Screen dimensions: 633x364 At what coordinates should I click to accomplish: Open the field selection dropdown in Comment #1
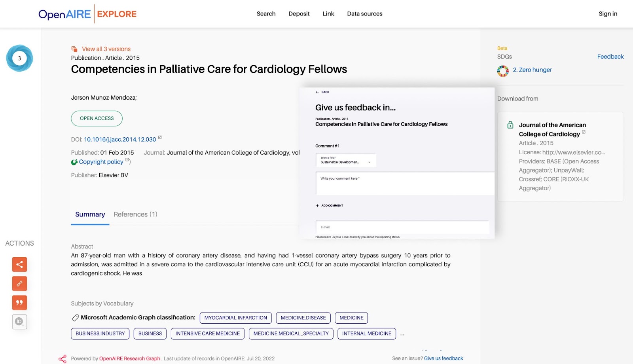pos(346,160)
